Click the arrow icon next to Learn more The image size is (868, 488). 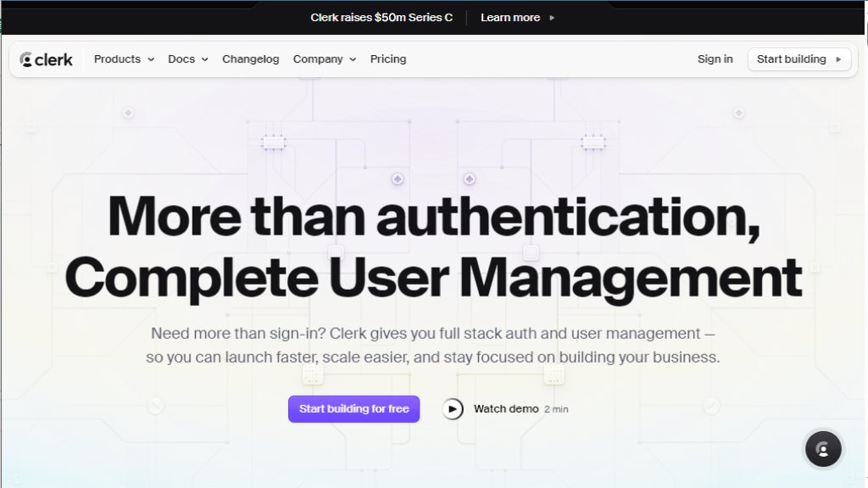553,18
